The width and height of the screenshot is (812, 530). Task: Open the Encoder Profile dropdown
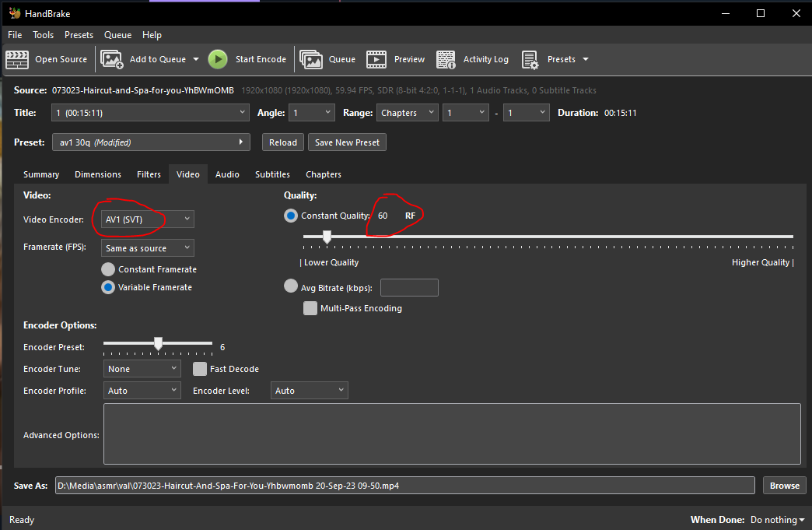pos(142,390)
